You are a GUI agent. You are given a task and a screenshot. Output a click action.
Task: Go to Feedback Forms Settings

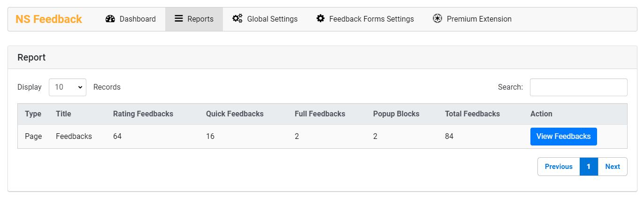click(365, 19)
